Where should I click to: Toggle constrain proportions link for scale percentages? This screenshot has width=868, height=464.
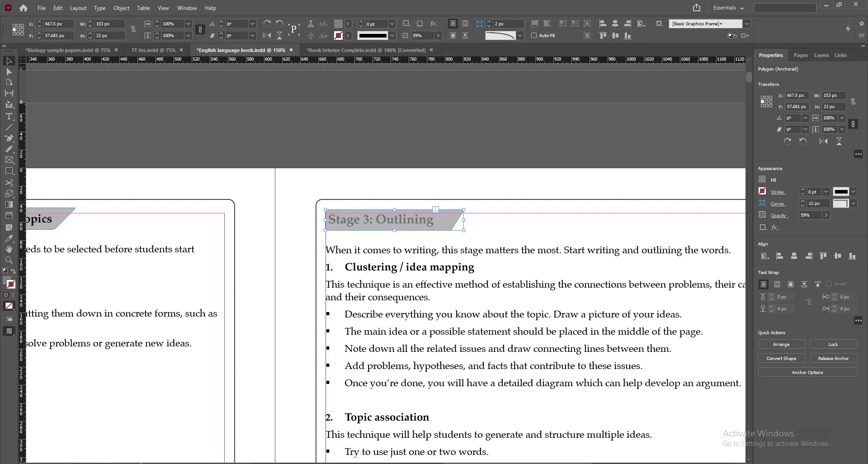[x=200, y=29]
